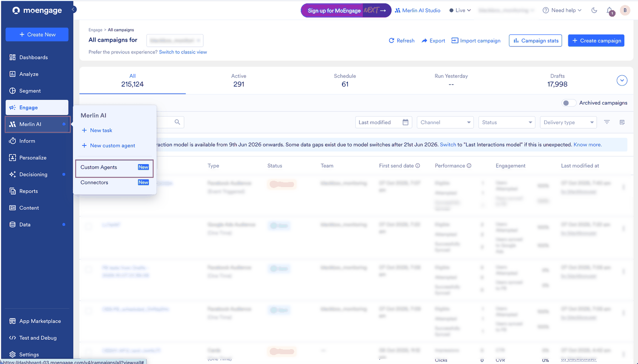This screenshot has width=638, height=364.
Task: Click the info icon beside Performance
Action: [469, 166]
